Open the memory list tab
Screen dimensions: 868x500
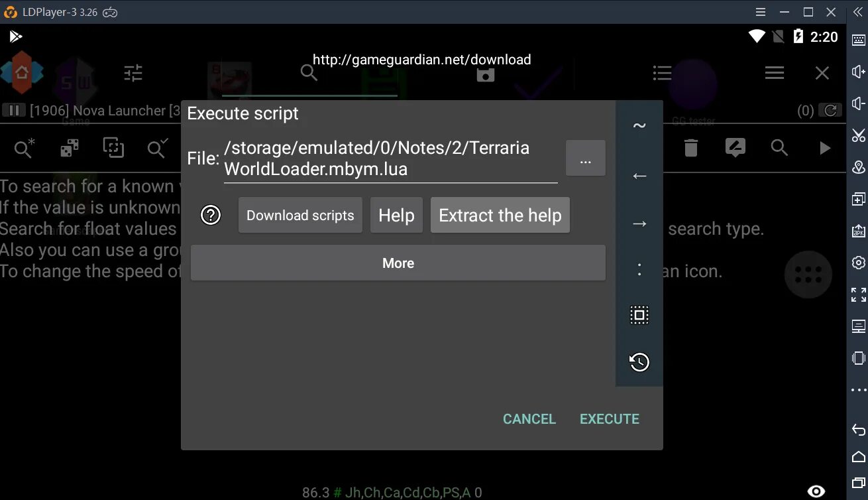[662, 73]
